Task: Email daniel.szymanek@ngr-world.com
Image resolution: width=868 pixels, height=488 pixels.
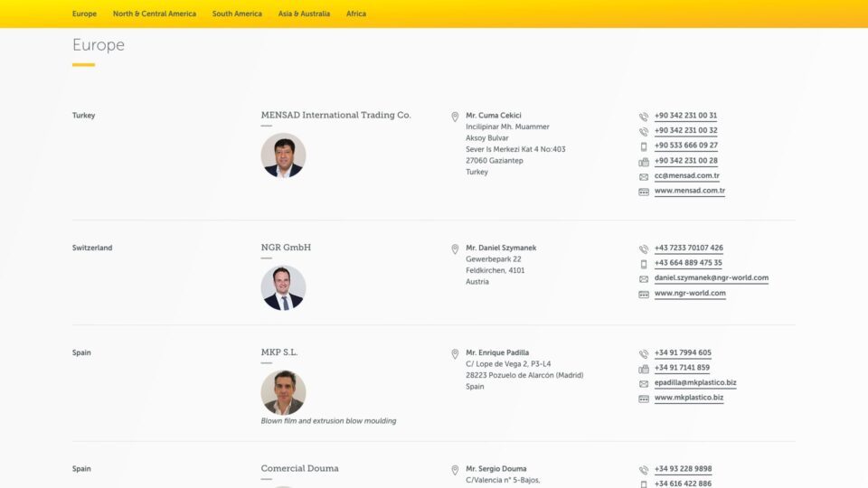Action: [711, 278]
